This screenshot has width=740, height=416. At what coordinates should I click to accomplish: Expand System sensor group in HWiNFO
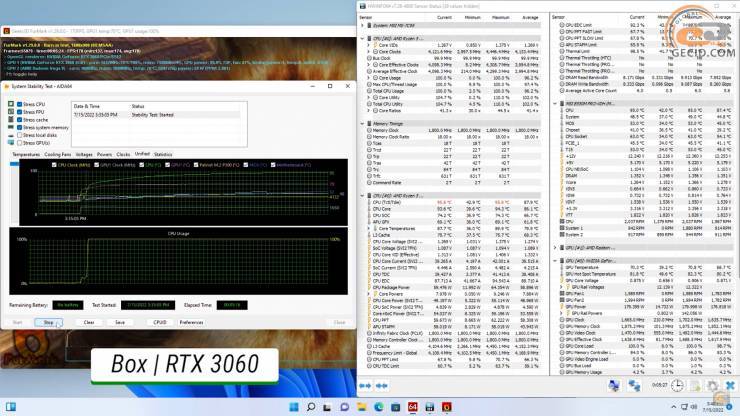pos(363,25)
